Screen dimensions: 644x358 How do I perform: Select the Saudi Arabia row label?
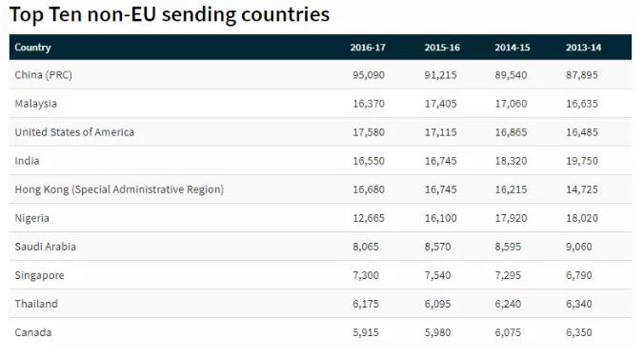(x=45, y=247)
